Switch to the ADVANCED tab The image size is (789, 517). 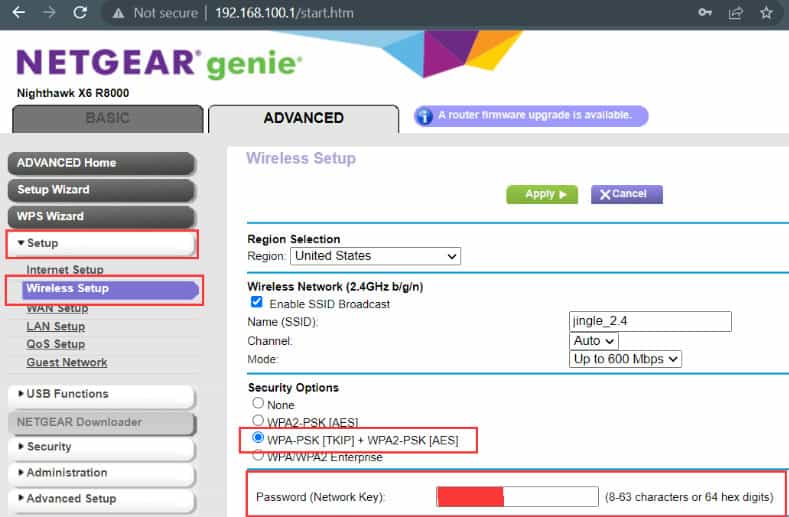tap(303, 119)
